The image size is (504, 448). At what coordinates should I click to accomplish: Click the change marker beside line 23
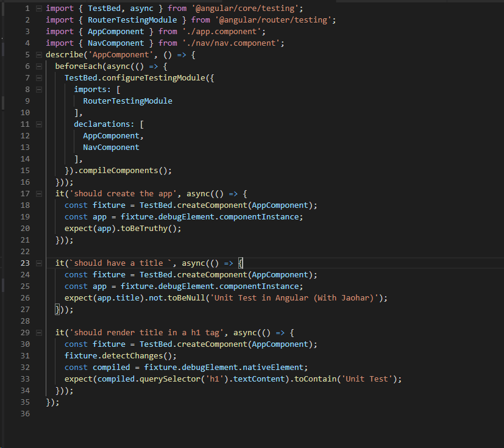click(2, 263)
